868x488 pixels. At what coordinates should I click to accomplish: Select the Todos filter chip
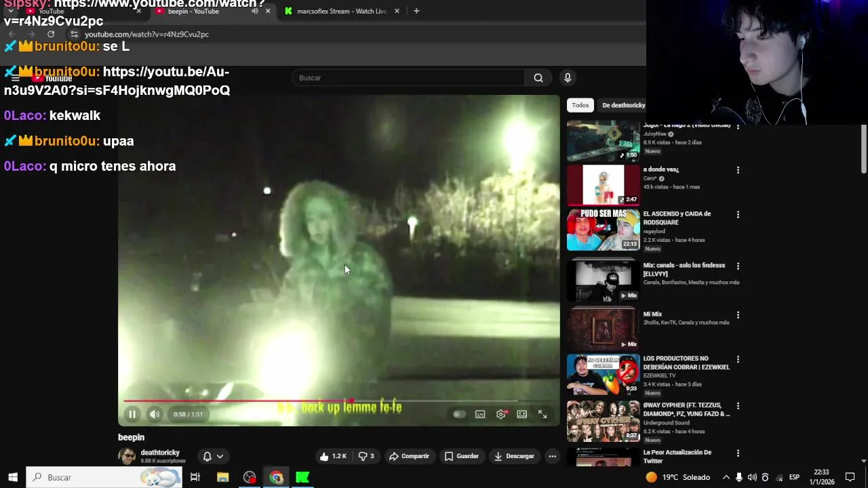(580, 105)
